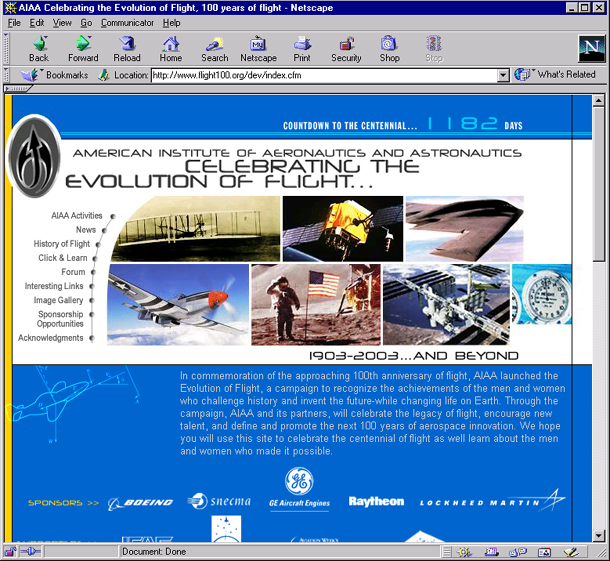Image resolution: width=610 pixels, height=561 pixels.
Task: Click the AIAA oval logo
Action: tap(35, 156)
